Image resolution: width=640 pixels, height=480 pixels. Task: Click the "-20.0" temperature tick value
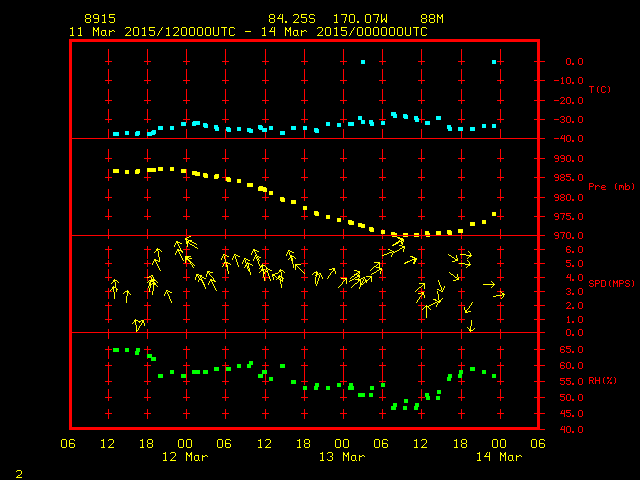[x=569, y=100]
